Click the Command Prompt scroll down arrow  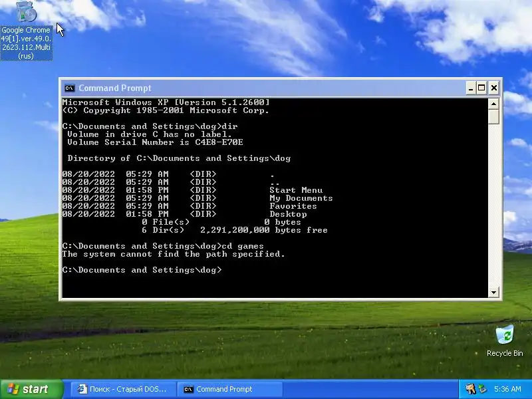pos(493,292)
